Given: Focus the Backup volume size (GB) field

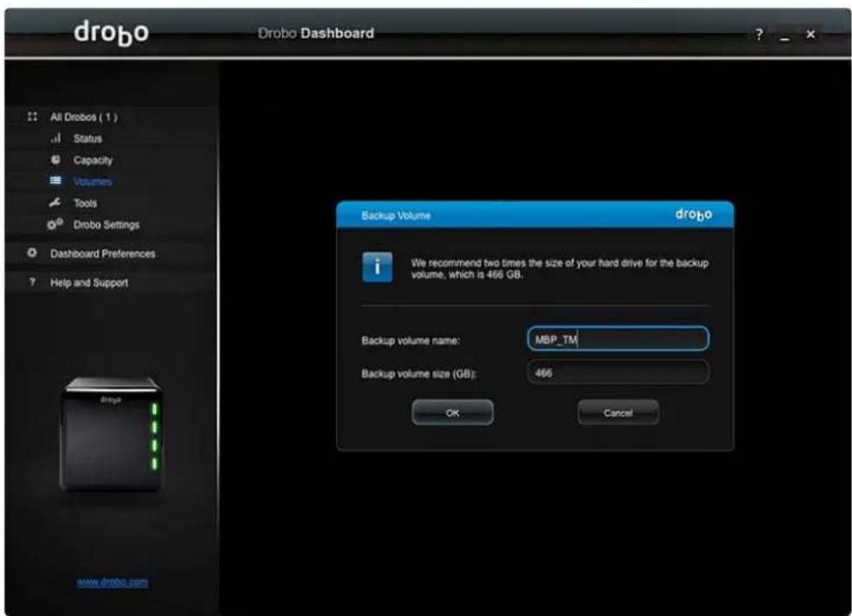Looking at the screenshot, I should 618,373.
